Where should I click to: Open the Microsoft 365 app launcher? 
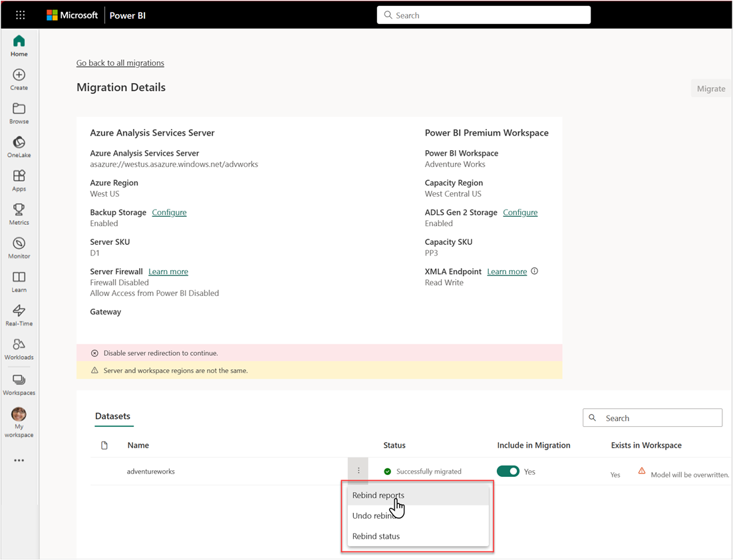click(20, 14)
